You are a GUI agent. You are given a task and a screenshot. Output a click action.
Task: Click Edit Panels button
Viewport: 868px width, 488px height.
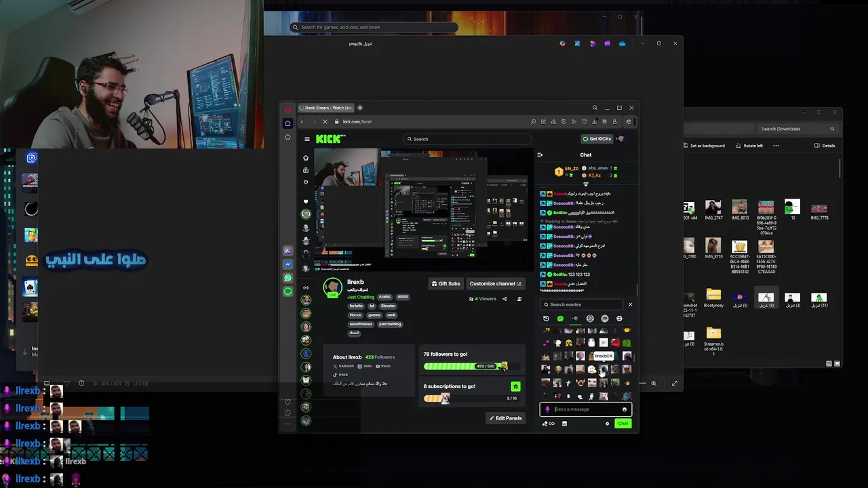click(x=506, y=418)
